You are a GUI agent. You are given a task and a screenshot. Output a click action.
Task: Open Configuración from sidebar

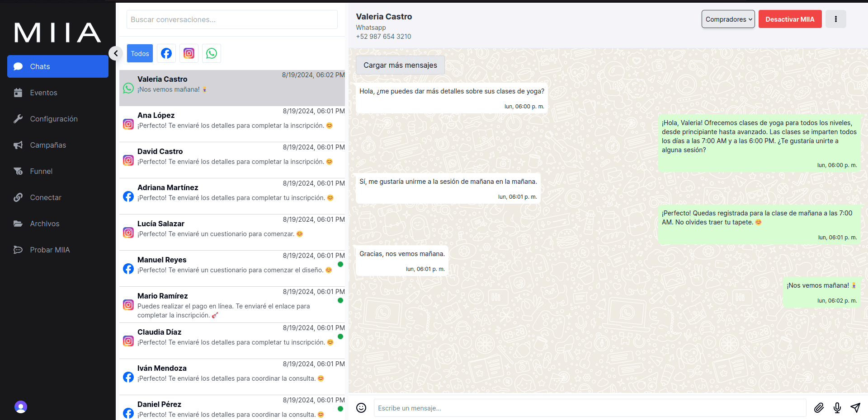coord(53,119)
